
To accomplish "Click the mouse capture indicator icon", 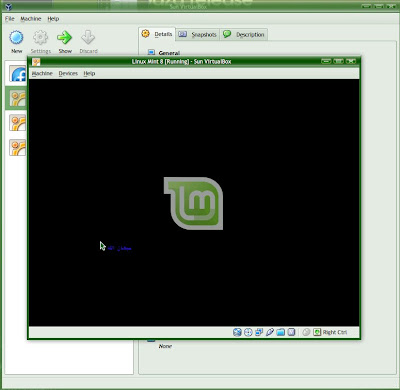I will tap(306, 332).
